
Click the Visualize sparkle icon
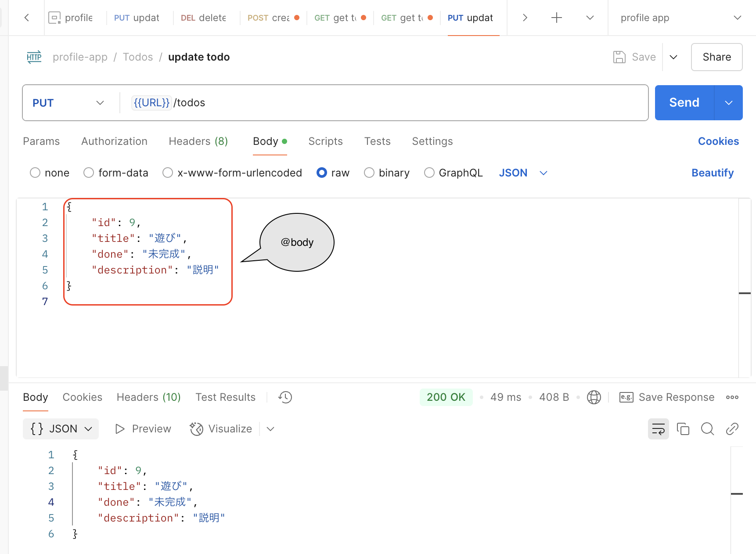coord(196,429)
